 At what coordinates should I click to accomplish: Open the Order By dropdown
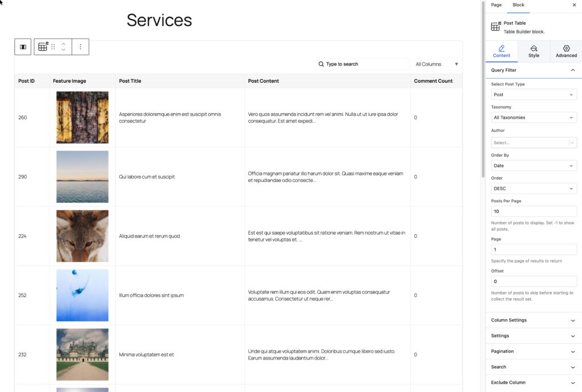pos(534,166)
